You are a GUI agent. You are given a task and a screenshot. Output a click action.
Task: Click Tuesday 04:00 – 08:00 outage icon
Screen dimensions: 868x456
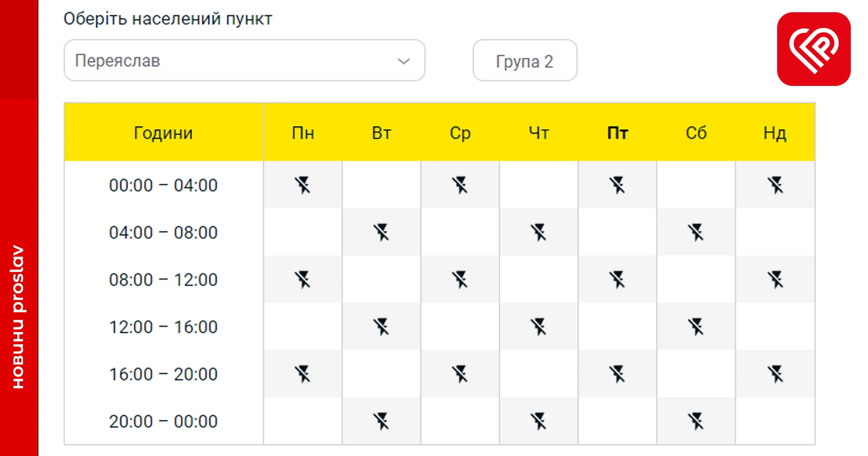[381, 233]
